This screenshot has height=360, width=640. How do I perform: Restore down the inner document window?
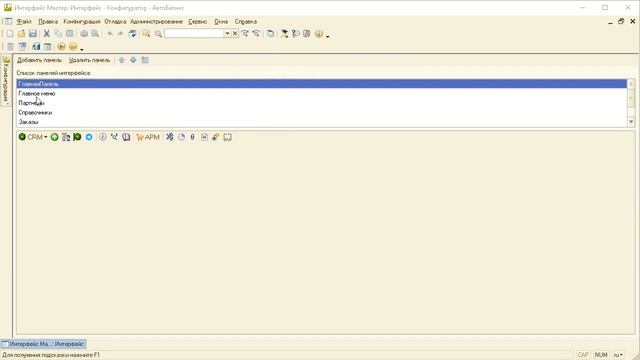click(621, 21)
